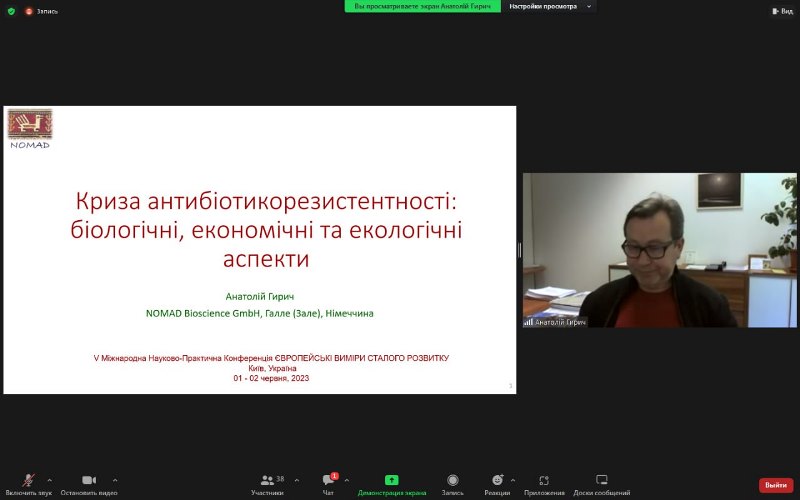Click the red Leave meeting button

776,485
